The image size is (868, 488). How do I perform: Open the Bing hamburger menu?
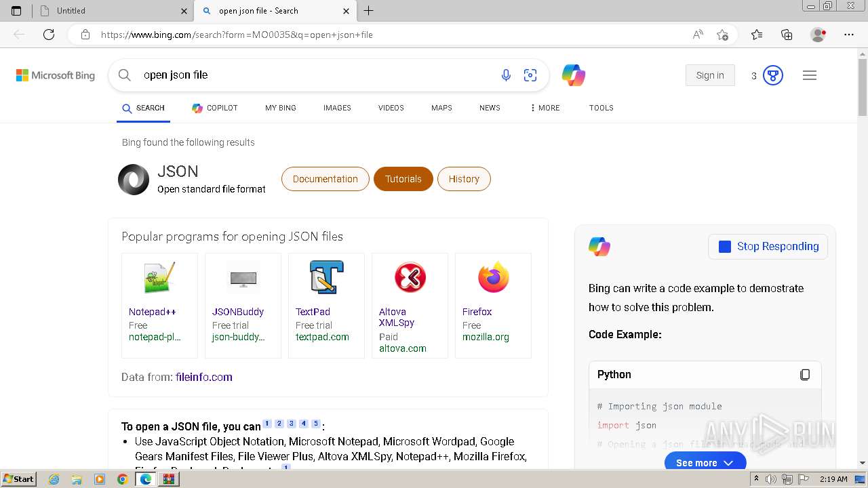point(810,75)
